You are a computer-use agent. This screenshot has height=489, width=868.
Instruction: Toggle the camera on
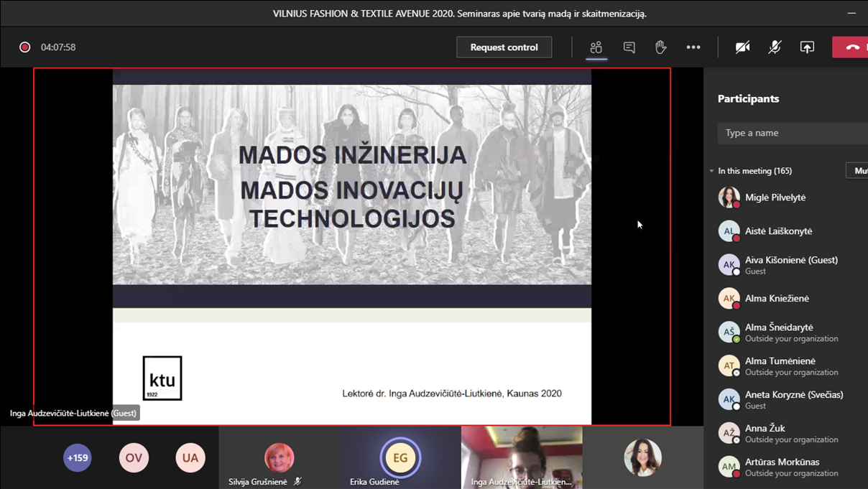[x=742, y=47]
